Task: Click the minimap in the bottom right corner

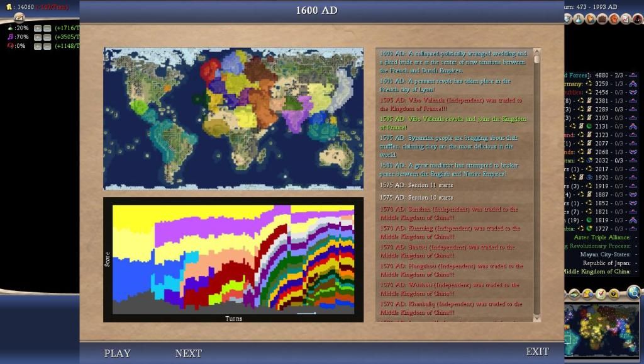Action: (x=602, y=329)
